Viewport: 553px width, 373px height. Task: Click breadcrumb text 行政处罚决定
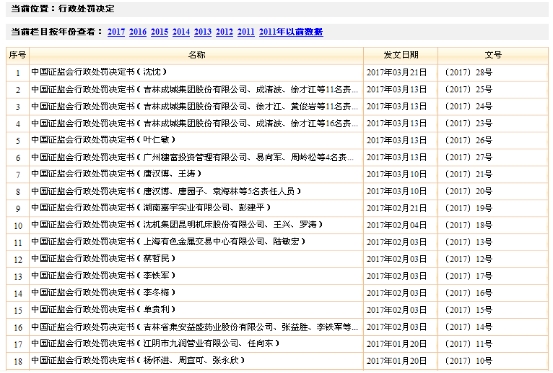pos(86,8)
